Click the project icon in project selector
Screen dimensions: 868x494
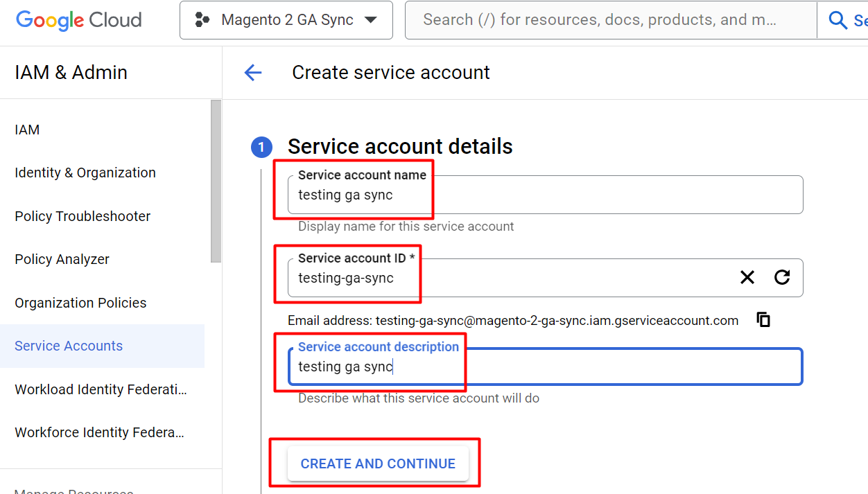tap(202, 20)
